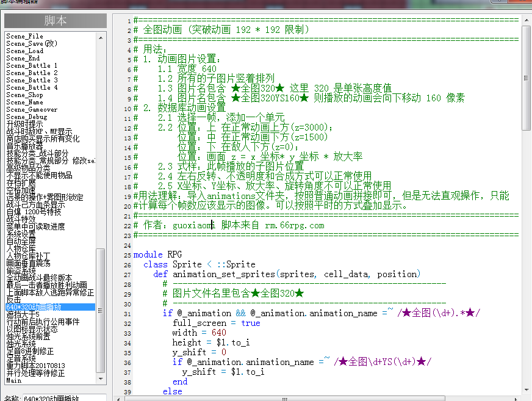The height and width of the screenshot is (401, 532).
Task: Click the code editor scroll-up arrow
Action: [x=527, y=20]
